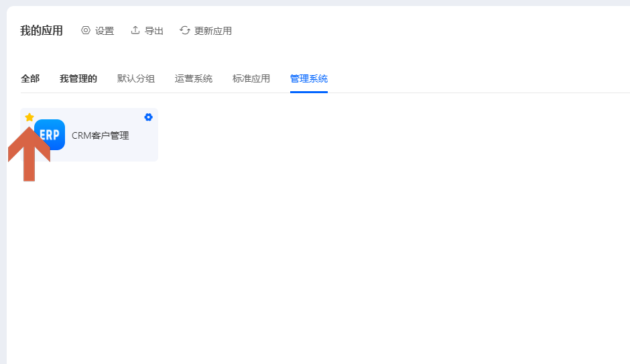Screen dimensions: 630x364
Task: Click the 更新应用 refresh arrows icon
Action: click(x=185, y=30)
